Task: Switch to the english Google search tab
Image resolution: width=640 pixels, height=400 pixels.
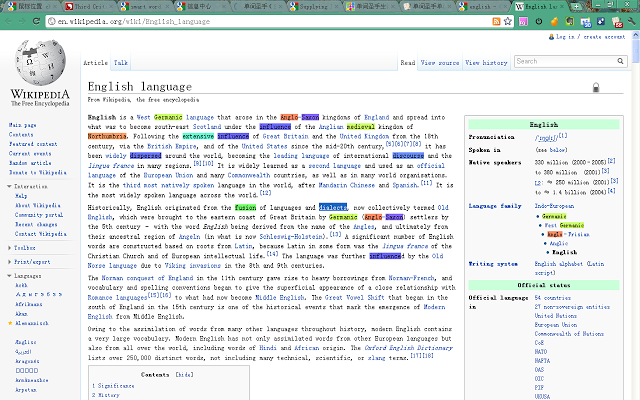Action: tap(482, 7)
